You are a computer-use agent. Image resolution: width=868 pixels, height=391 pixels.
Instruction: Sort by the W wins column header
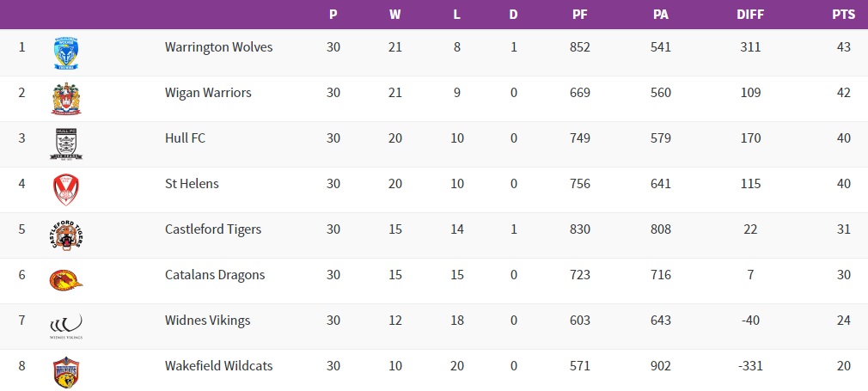[x=395, y=15]
